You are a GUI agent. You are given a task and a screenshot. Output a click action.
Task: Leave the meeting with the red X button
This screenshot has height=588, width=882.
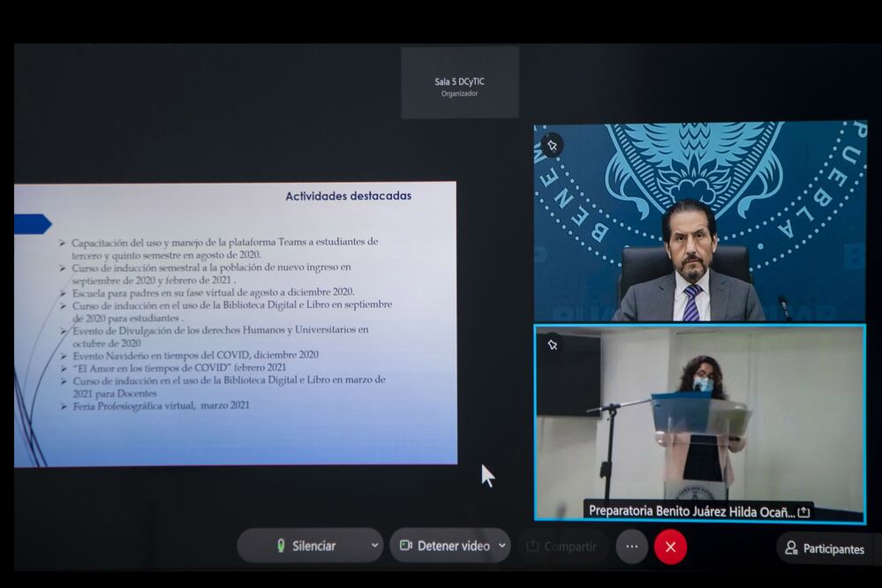[670, 547]
